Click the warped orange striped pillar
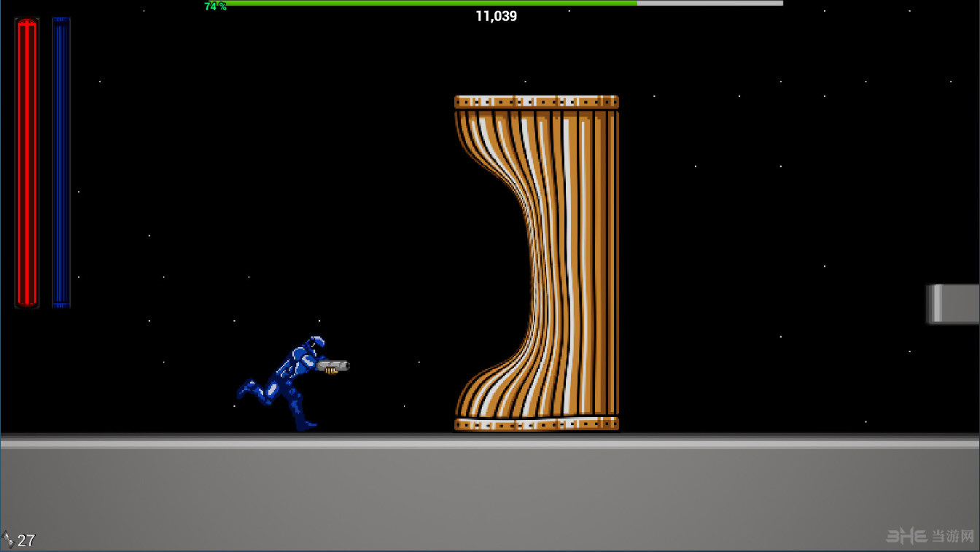 click(x=537, y=263)
